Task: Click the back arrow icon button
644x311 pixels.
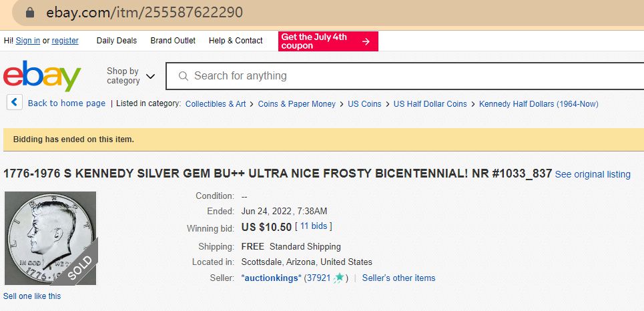Action: point(15,103)
